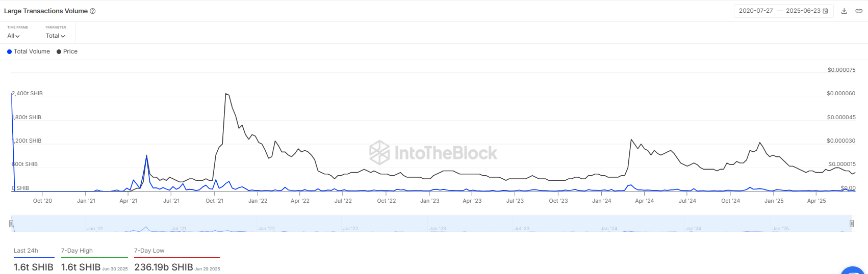Image resolution: width=868 pixels, height=274 pixels.
Task: Grab the right handle of range navigator
Action: (x=852, y=224)
